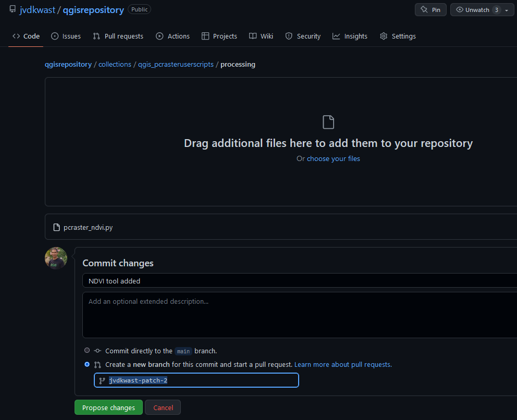Image resolution: width=517 pixels, height=420 pixels.
Task: Select Commit directly to the main branch
Action: [87, 351]
